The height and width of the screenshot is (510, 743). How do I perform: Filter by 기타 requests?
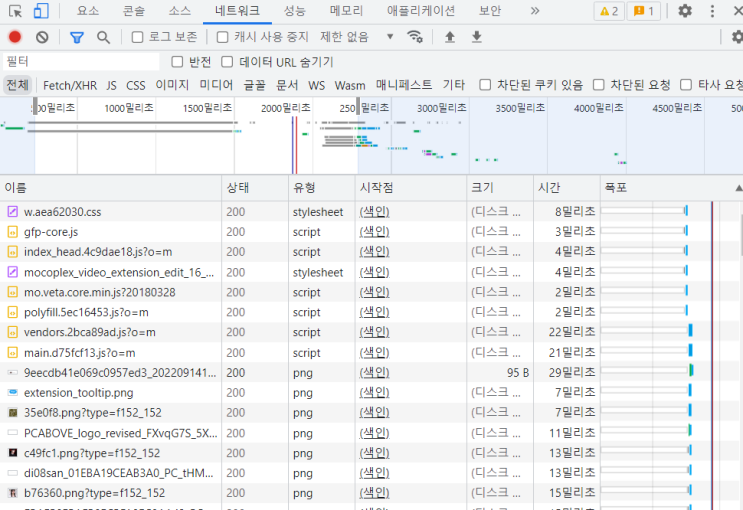coord(453,85)
